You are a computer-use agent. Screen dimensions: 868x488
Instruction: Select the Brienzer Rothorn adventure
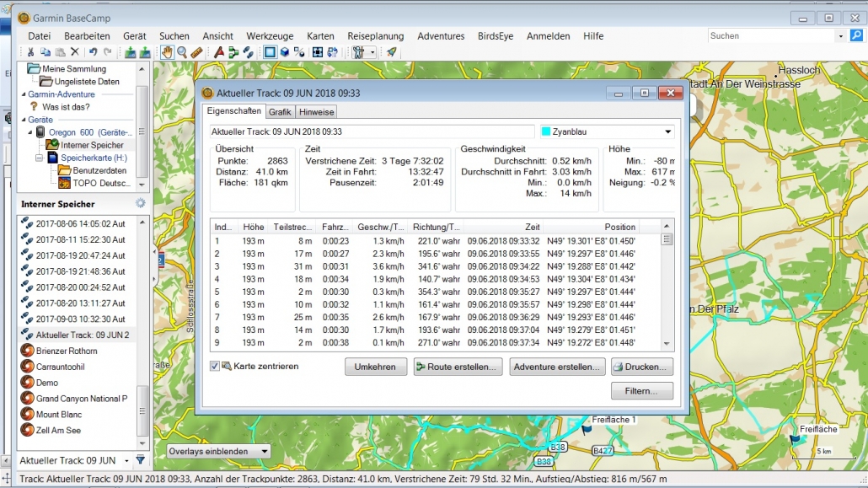(x=67, y=351)
